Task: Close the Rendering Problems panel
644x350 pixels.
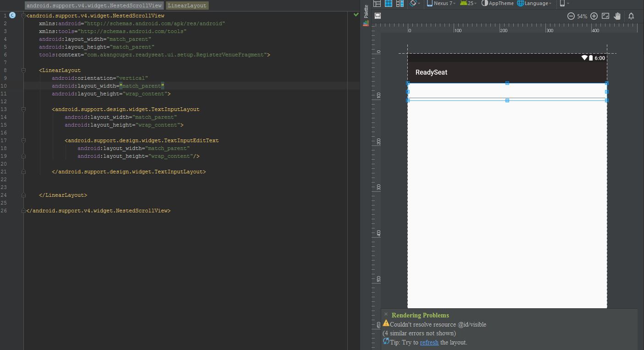Action: point(386,314)
